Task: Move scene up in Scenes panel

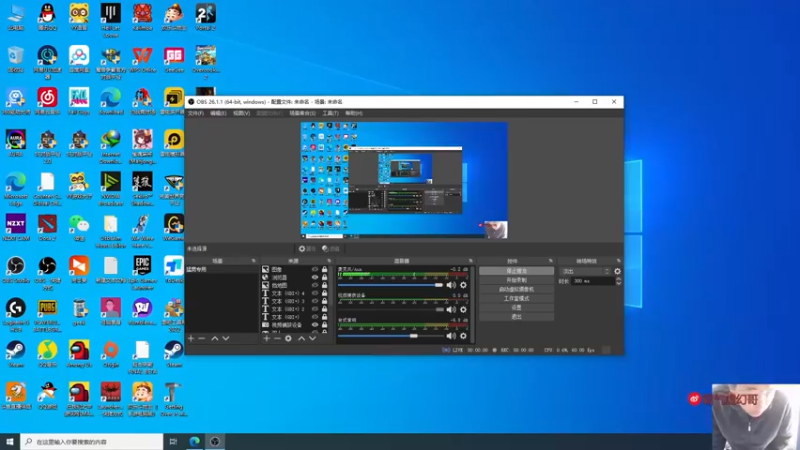Action: point(215,338)
